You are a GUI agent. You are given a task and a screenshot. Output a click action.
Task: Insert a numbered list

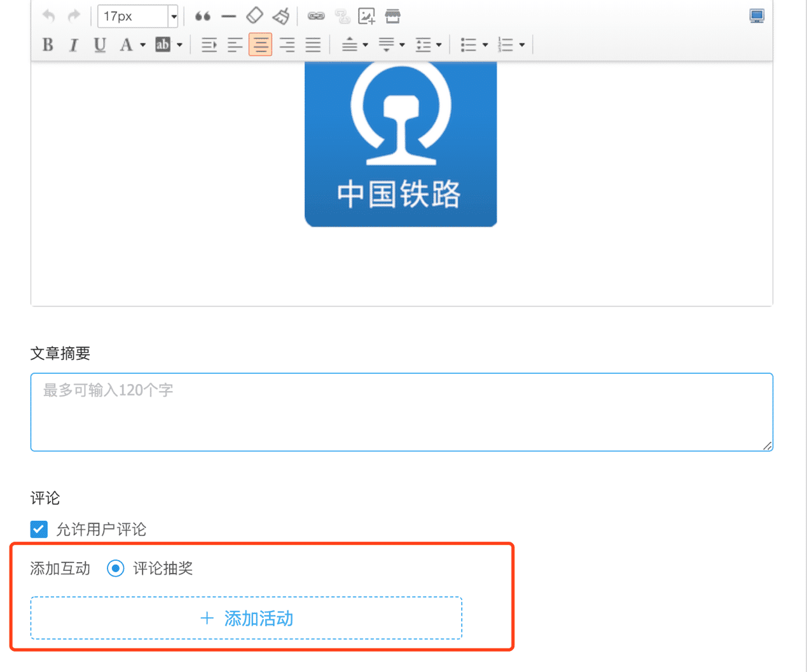[x=506, y=45]
